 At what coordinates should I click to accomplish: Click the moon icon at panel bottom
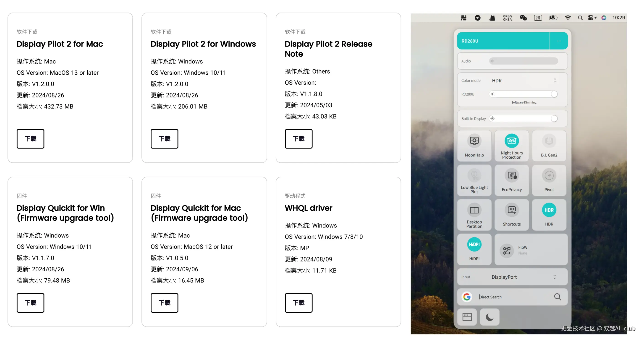489,317
